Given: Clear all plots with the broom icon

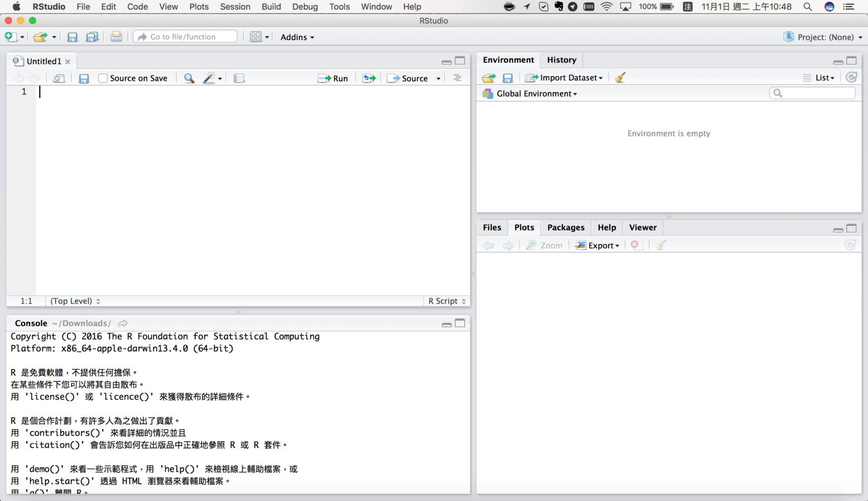Looking at the screenshot, I should (x=660, y=245).
